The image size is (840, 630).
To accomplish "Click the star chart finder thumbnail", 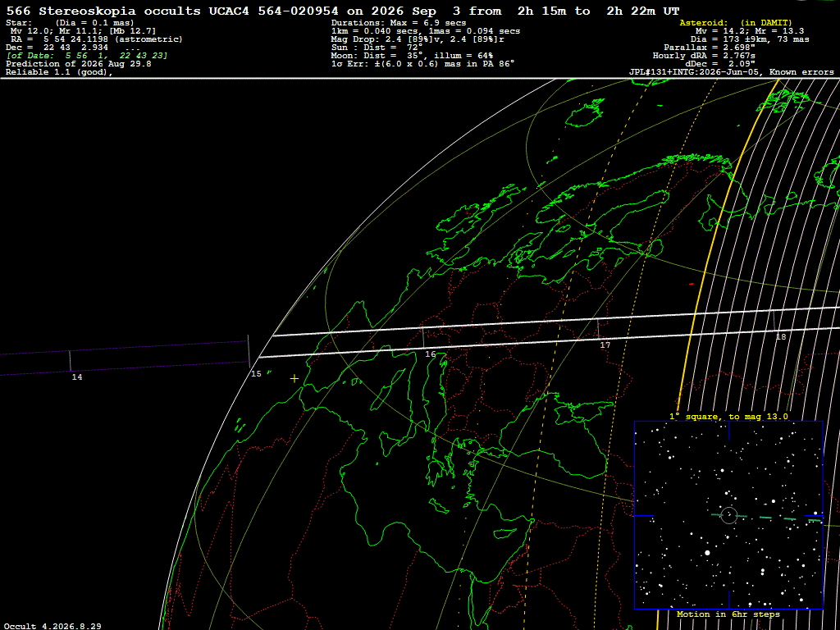I will pyautogui.click(x=728, y=515).
